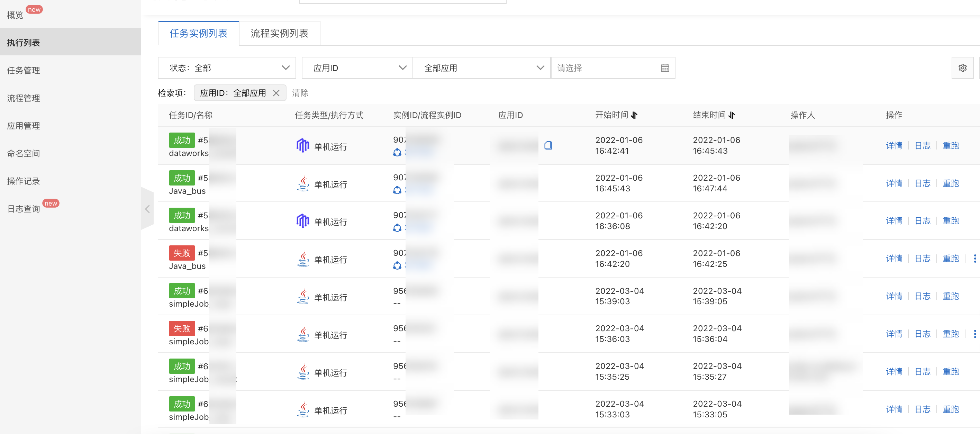Click the workflow instance icon in first row
This screenshot has height=434, width=980.
(x=397, y=153)
